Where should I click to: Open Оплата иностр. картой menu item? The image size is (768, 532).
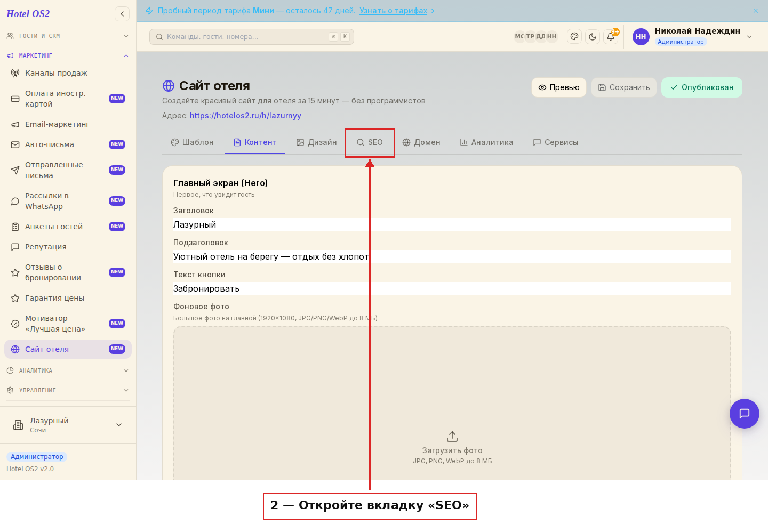pos(68,99)
